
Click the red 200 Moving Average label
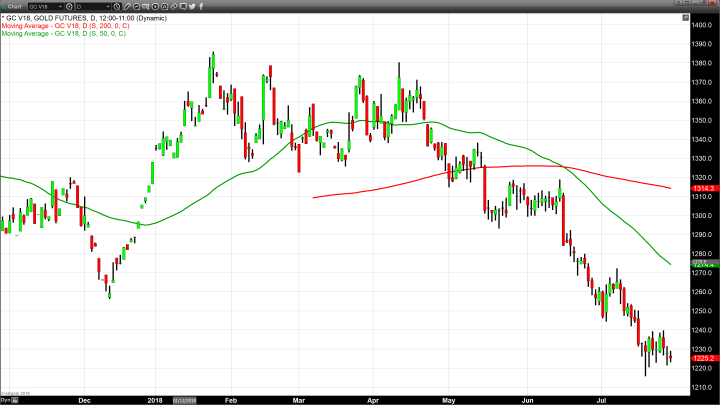tap(65, 26)
